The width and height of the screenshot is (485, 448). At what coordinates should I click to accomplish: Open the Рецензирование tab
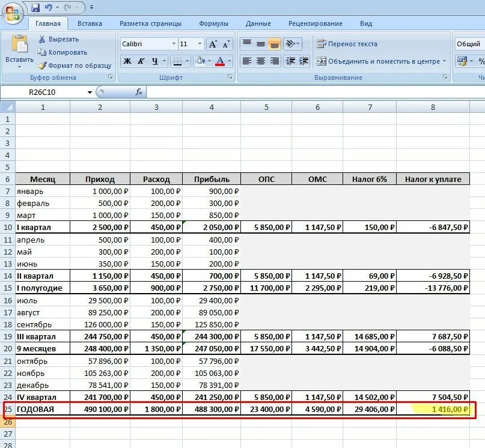[x=315, y=23]
